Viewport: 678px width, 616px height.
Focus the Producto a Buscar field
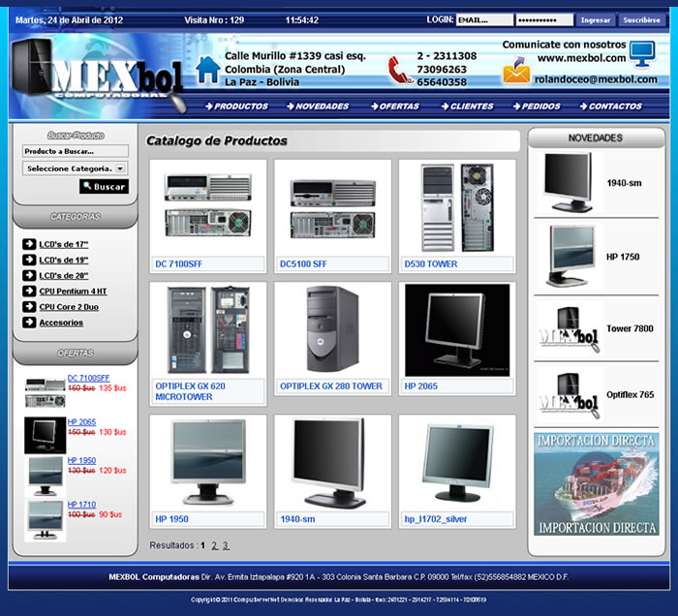coord(76,151)
